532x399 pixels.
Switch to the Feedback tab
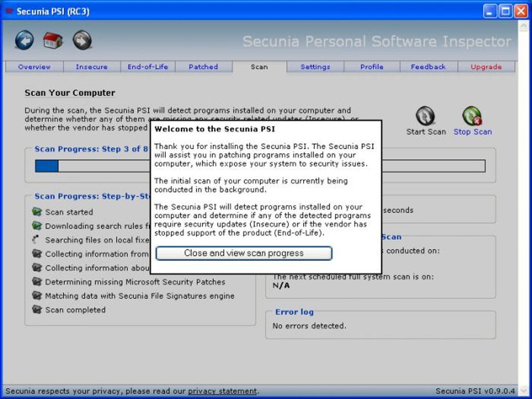point(428,67)
